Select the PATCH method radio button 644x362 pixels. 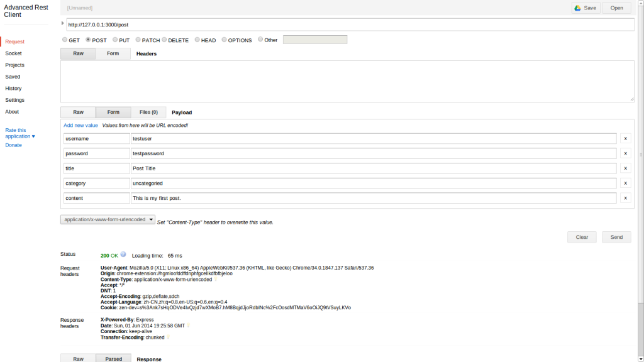[138, 40]
